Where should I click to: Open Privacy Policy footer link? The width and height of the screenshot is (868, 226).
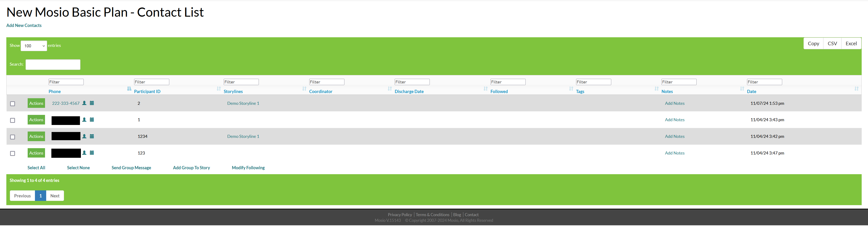click(x=400, y=215)
